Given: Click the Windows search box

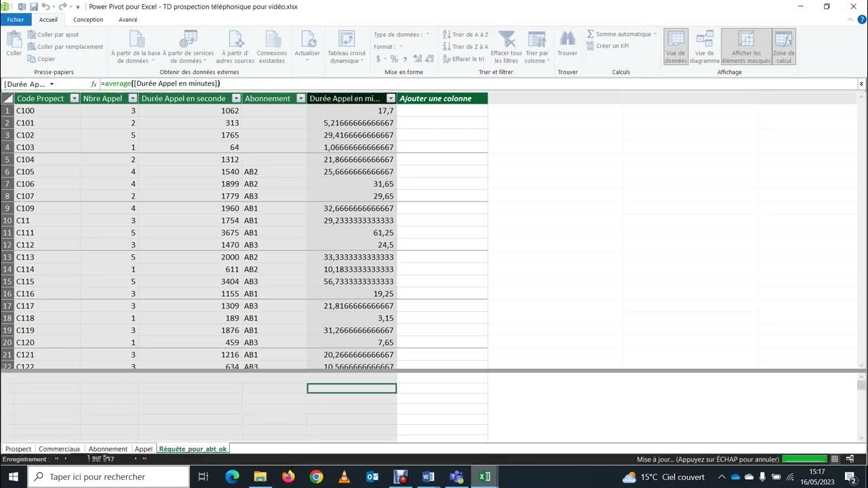Looking at the screenshot, I should (x=108, y=476).
